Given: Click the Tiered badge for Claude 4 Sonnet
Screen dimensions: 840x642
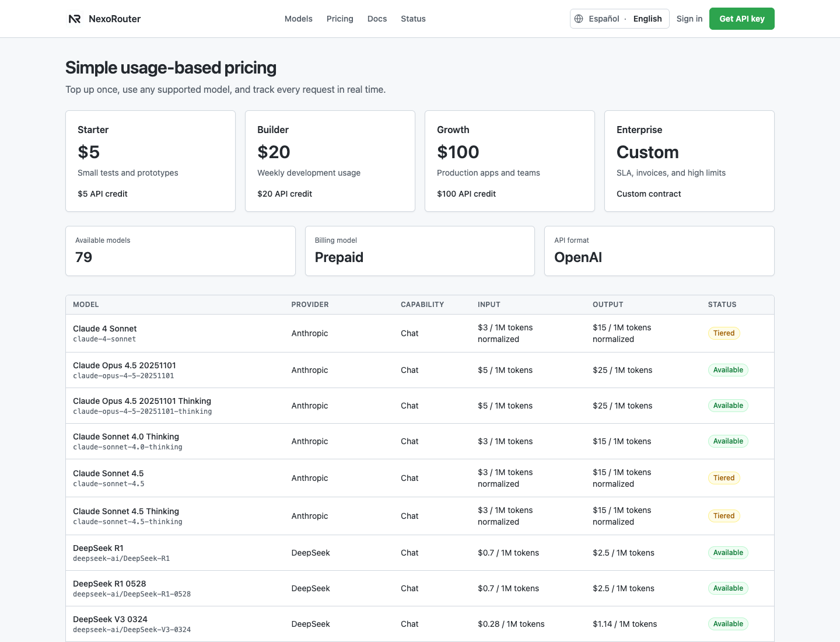Looking at the screenshot, I should [x=724, y=333].
